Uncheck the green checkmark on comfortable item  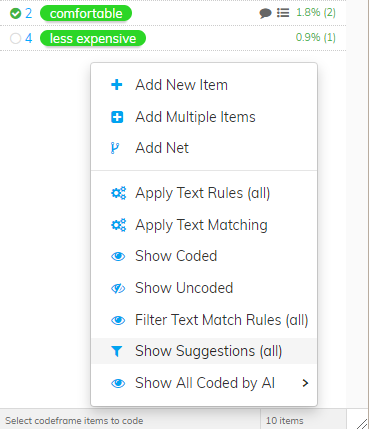point(15,13)
